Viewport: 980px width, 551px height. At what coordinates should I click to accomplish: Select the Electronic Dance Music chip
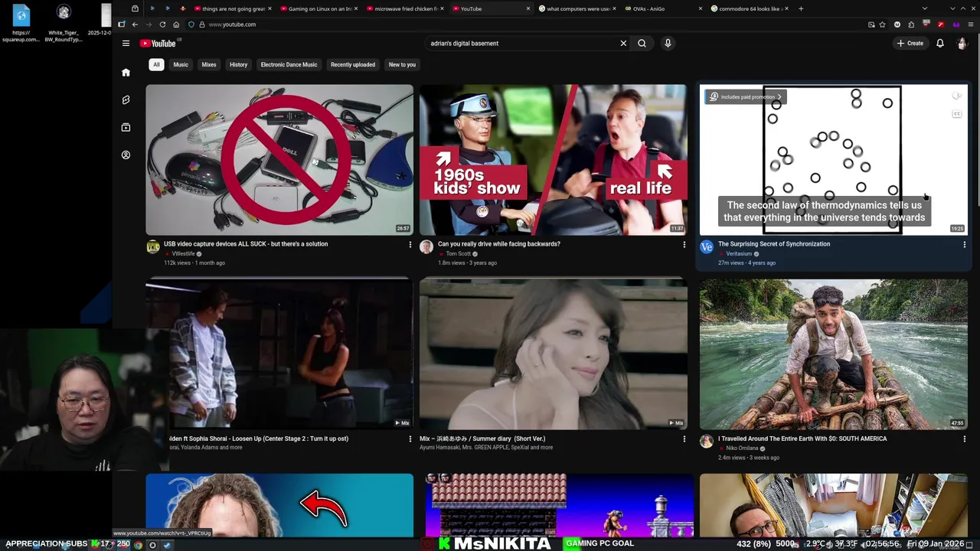click(x=289, y=65)
